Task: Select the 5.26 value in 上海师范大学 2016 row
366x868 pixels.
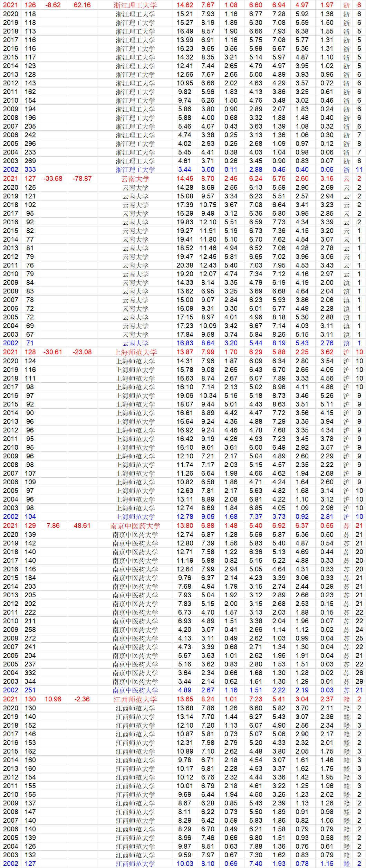Action: point(327,396)
